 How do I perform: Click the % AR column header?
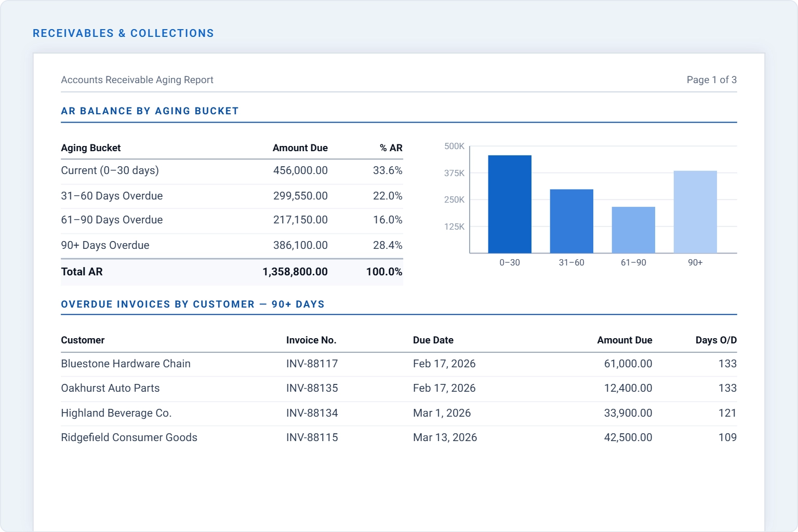(391, 148)
